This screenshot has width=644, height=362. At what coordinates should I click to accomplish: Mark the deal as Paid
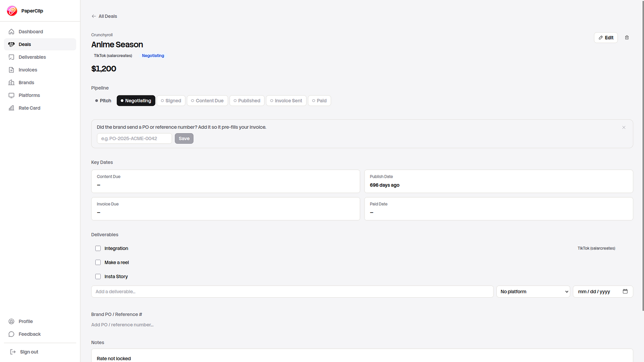pyautogui.click(x=319, y=101)
